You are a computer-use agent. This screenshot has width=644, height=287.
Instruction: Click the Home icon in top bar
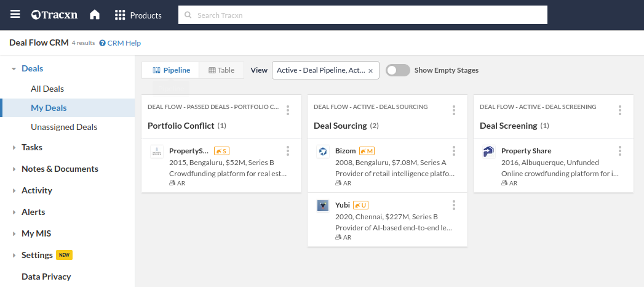click(x=95, y=15)
